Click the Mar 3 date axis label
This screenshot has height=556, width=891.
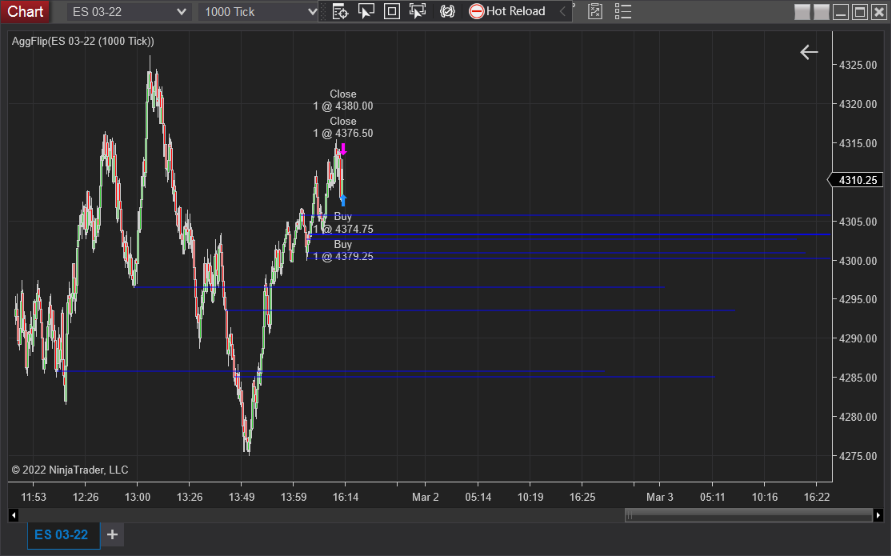click(x=660, y=497)
